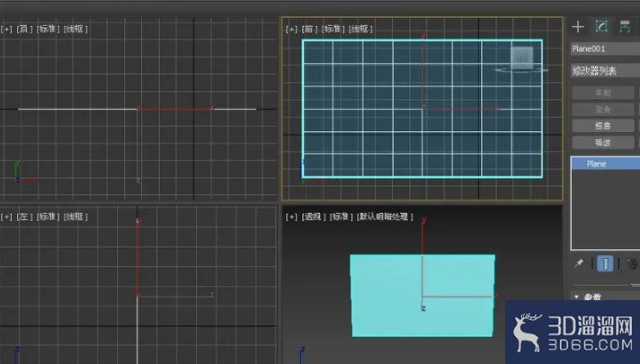Screen dimensions: 640x364
Task: Select Plane in the modifier stack
Action: [x=606, y=164]
